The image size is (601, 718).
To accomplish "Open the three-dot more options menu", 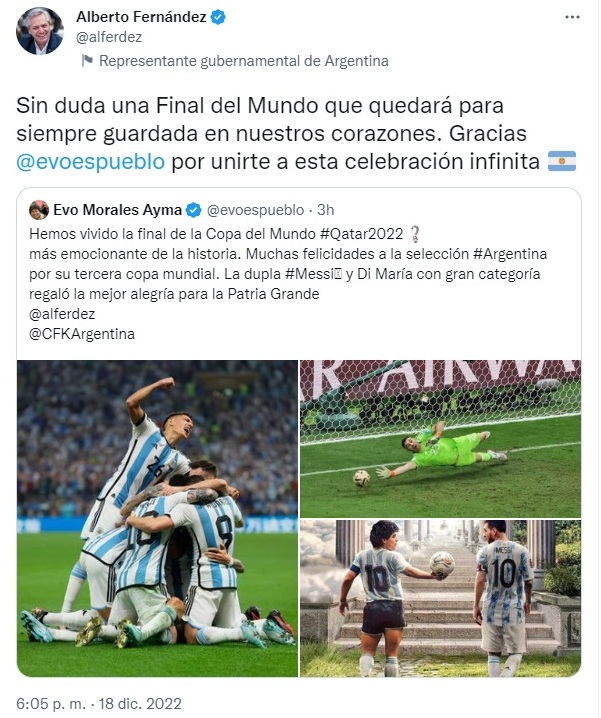I will pyautogui.click(x=572, y=17).
